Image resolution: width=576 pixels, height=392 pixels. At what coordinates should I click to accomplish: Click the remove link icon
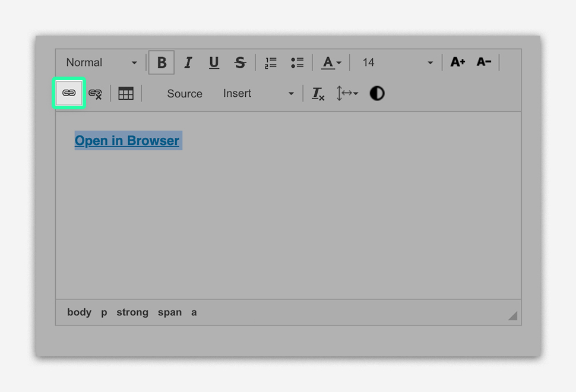(95, 93)
